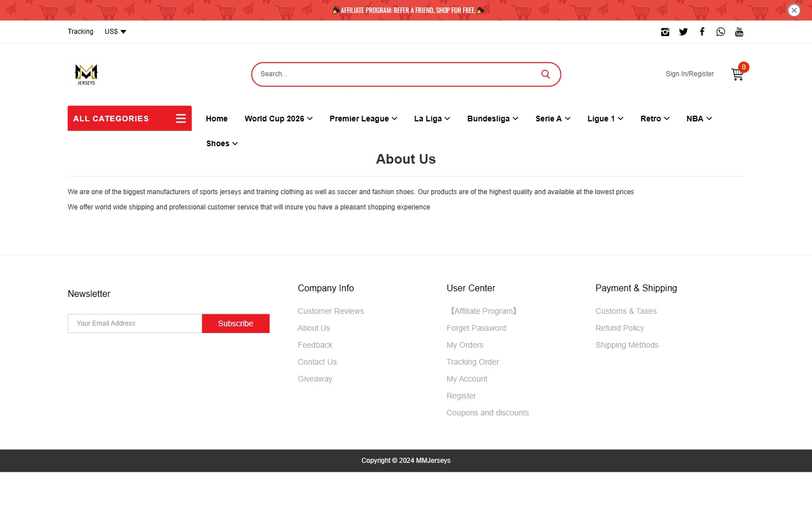Open the Shipping Methods link
This screenshot has height=508, width=812.
pos(627,345)
